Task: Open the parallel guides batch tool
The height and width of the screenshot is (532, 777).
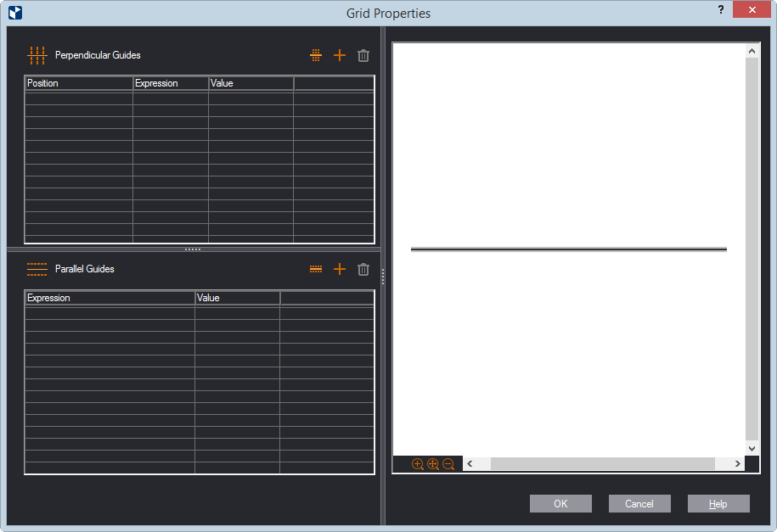Action: pos(316,269)
